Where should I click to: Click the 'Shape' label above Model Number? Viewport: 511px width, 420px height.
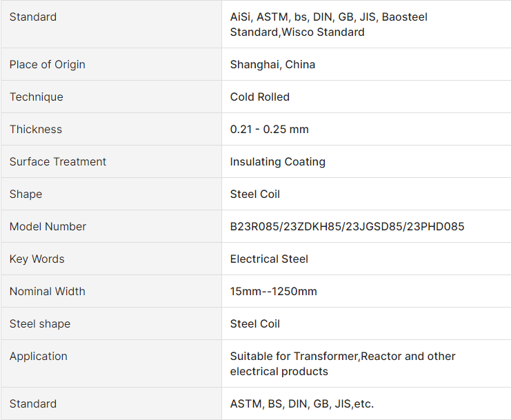26,194
